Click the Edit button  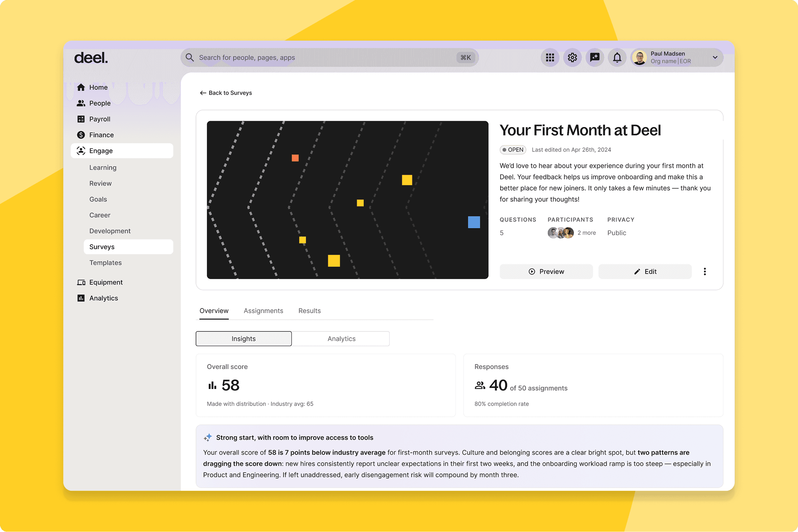[645, 271]
